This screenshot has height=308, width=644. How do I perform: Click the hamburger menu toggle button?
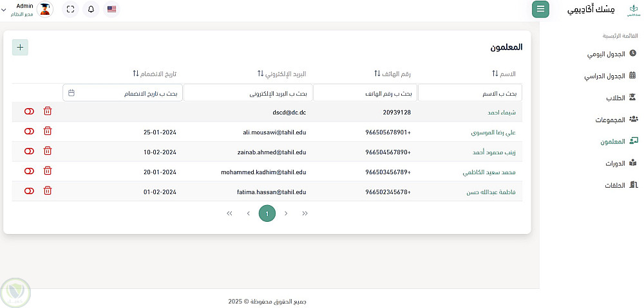tap(540, 9)
